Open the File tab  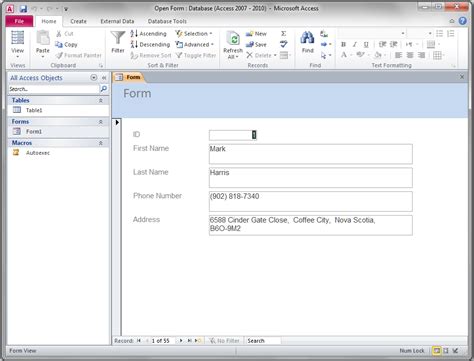point(19,21)
